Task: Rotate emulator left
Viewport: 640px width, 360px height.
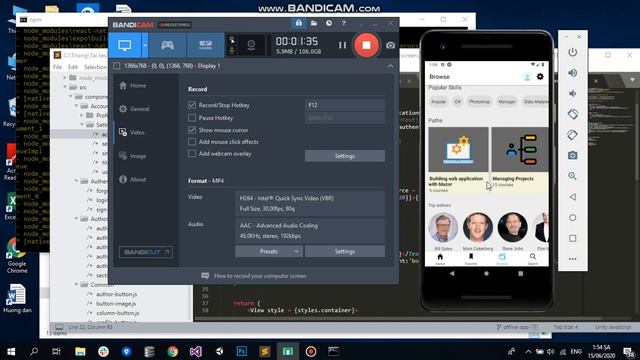Action: coord(573,114)
